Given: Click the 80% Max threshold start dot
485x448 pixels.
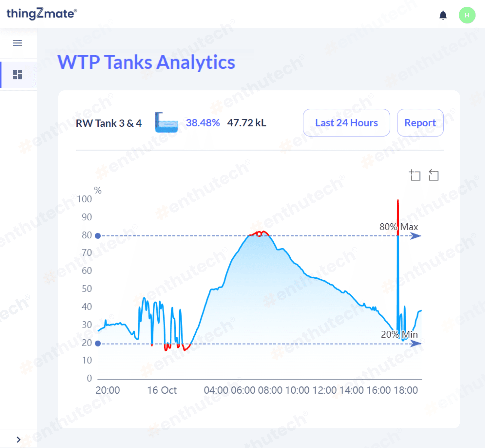Looking at the screenshot, I should tap(98, 236).
